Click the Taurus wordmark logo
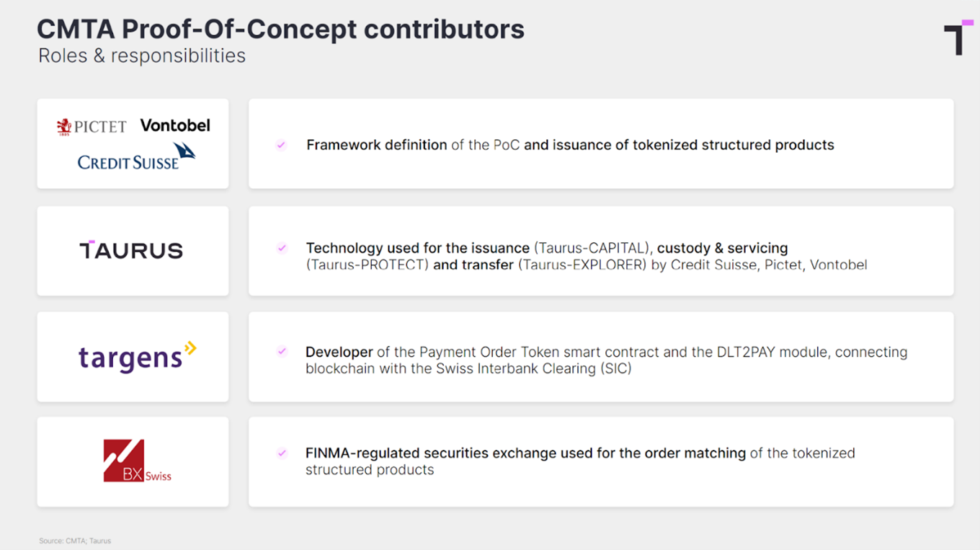 pyautogui.click(x=131, y=249)
